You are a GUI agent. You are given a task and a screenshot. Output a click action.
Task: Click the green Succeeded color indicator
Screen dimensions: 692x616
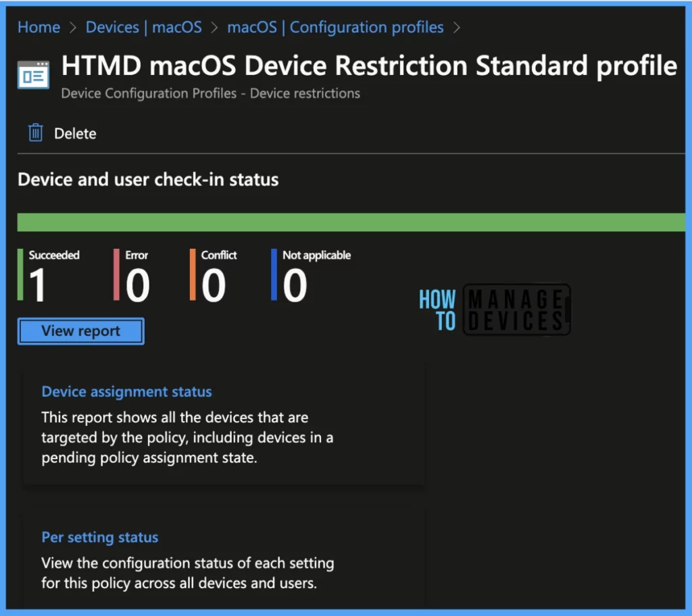pos(20,275)
